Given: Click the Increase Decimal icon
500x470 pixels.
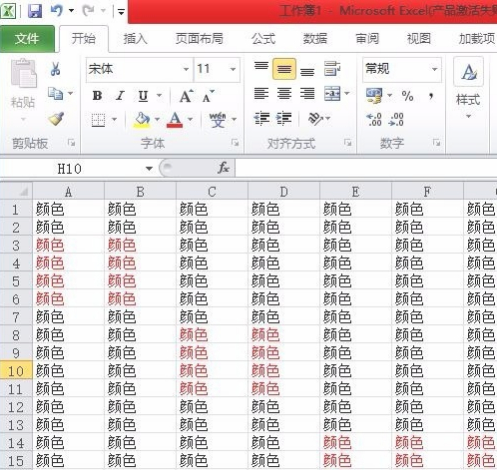Looking at the screenshot, I should (374, 119).
